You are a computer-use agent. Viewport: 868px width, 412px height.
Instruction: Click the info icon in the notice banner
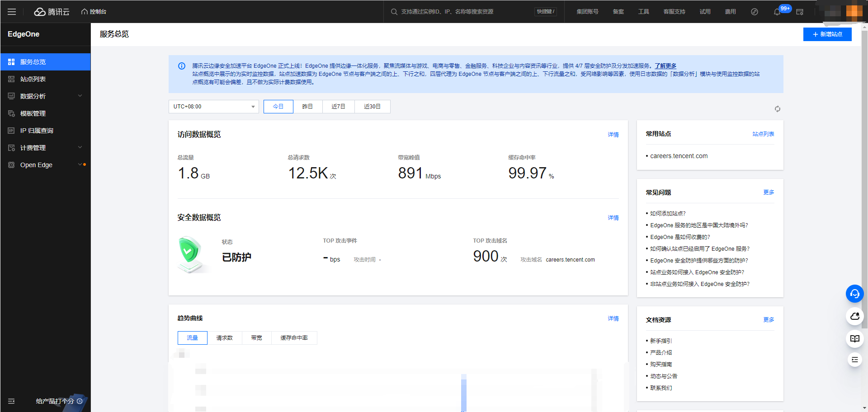(x=182, y=66)
